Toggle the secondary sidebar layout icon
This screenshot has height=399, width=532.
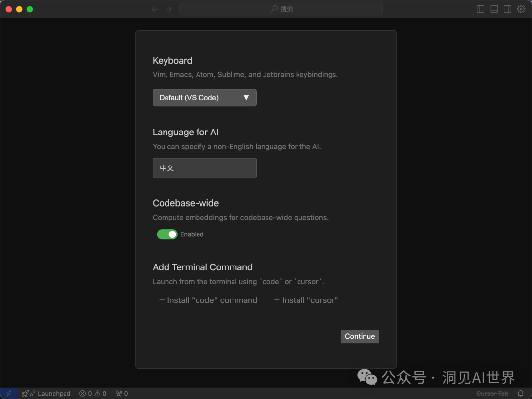click(507, 9)
